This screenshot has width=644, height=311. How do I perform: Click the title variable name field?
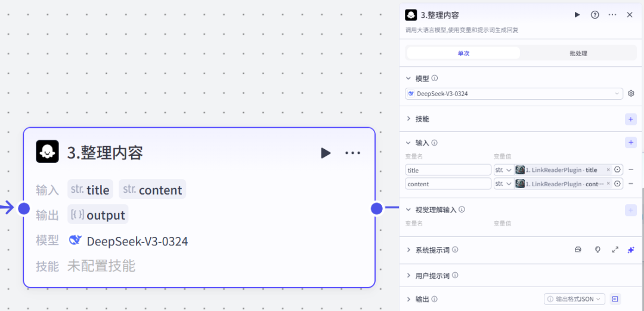[x=448, y=170]
